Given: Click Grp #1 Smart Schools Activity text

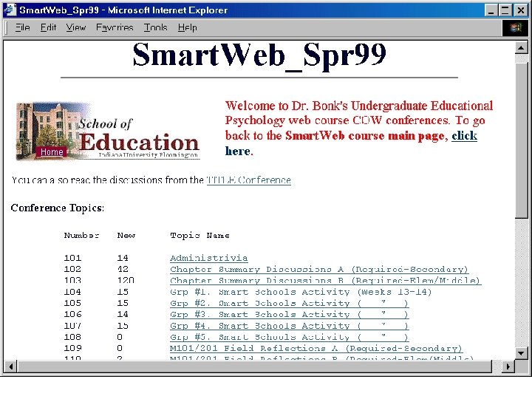Looking at the screenshot, I should [x=301, y=292].
